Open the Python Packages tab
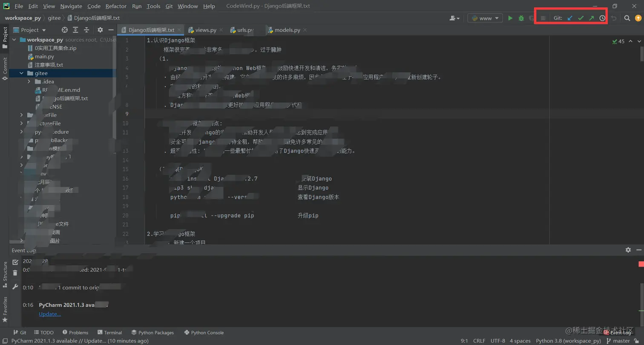This screenshot has width=644, height=345. tap(152, 333)
